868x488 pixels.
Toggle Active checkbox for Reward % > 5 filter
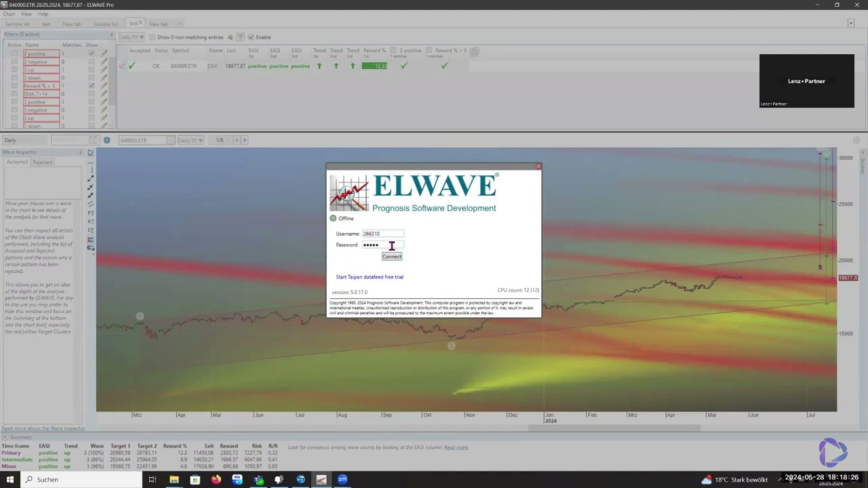point(14,86)
